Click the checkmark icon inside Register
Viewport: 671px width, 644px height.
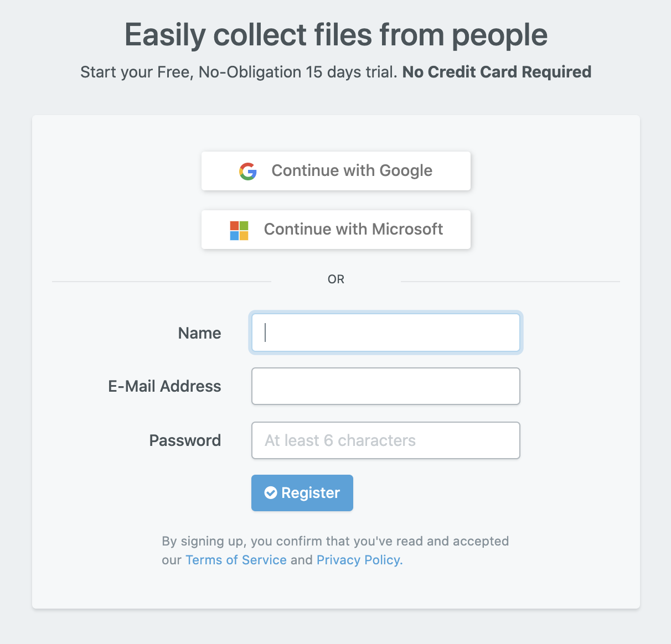click(x=271, y=493)
